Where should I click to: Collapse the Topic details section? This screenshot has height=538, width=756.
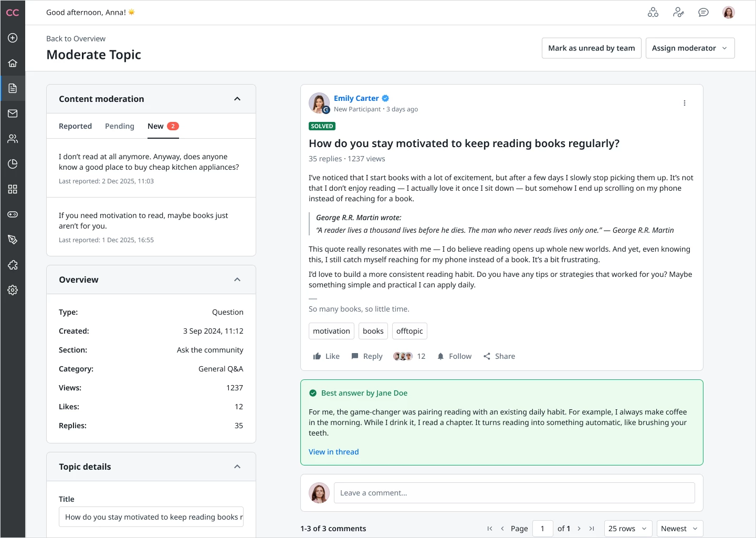point(237,467)
